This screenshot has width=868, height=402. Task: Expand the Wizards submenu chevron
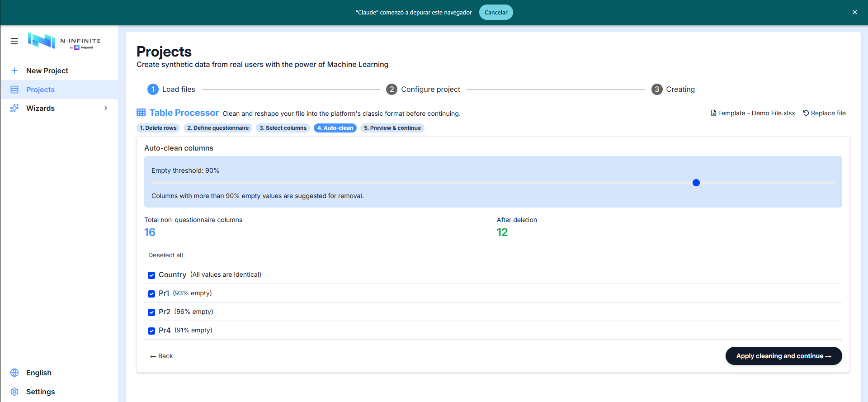pos(106,108)
